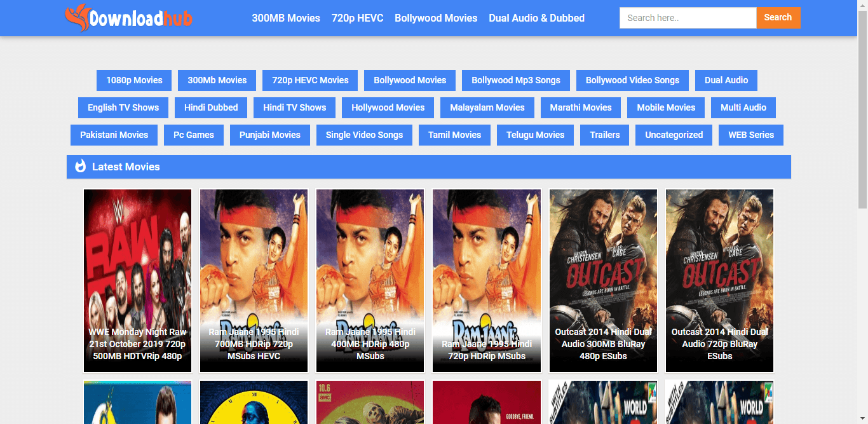Open the Punjabi Movies category
This screenshot has height=424, width=868.
270,135
